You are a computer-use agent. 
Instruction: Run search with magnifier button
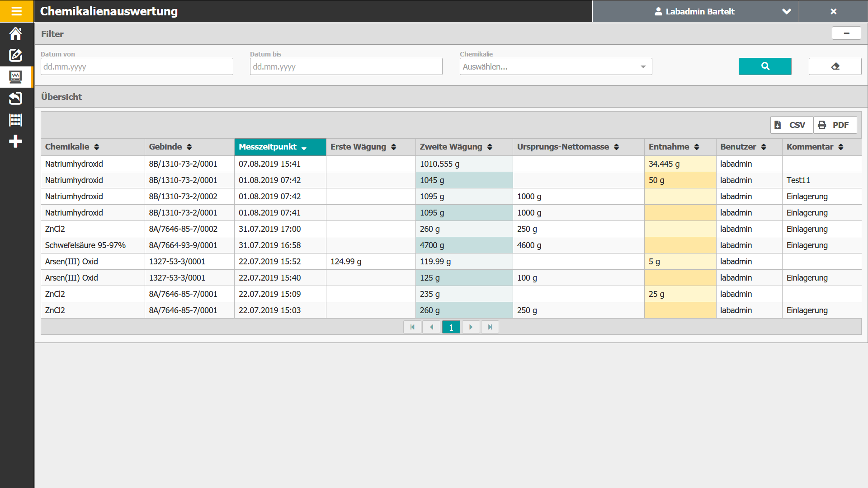coord(765,66)
